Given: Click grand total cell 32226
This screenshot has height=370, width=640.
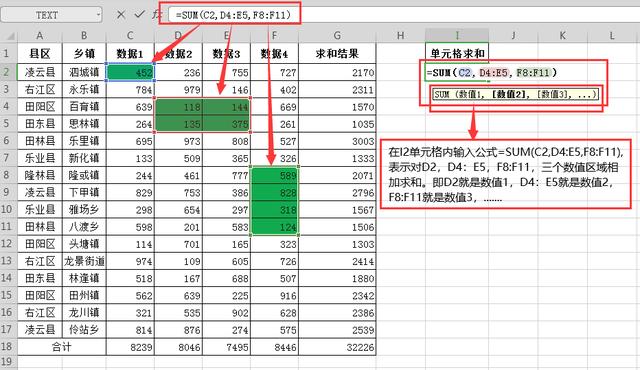Looking at the screenshot, I should (x=337, y=347).
